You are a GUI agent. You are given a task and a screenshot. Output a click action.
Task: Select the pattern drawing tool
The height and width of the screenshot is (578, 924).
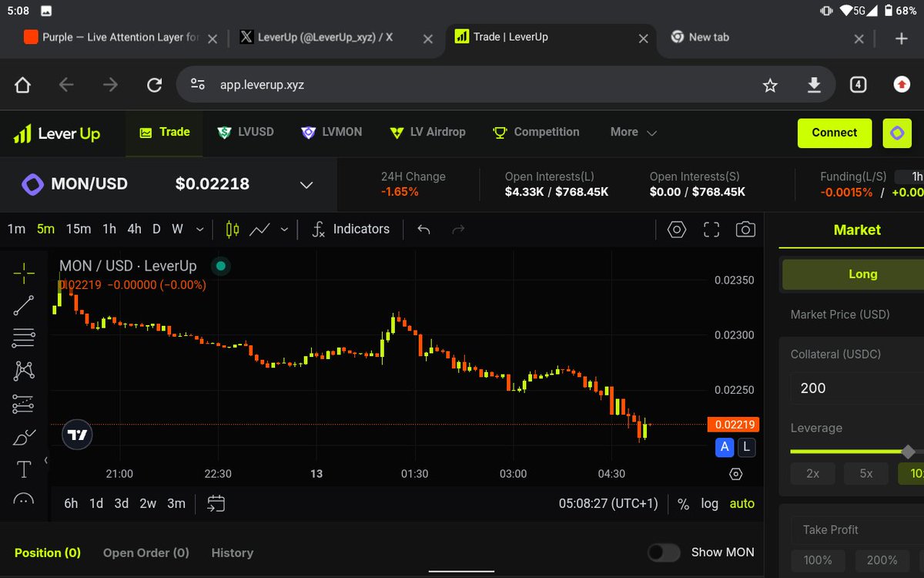[x=24, y=371]
